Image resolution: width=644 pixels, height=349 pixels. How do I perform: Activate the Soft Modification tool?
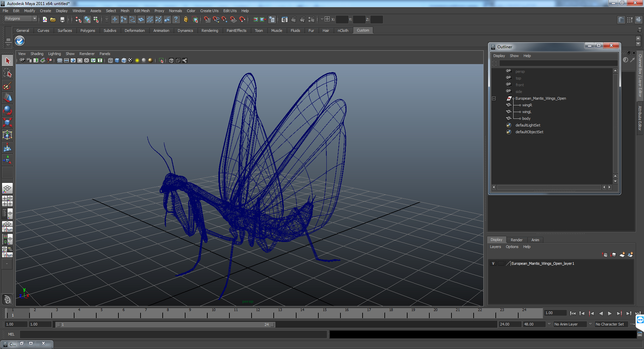click(7, 148)
